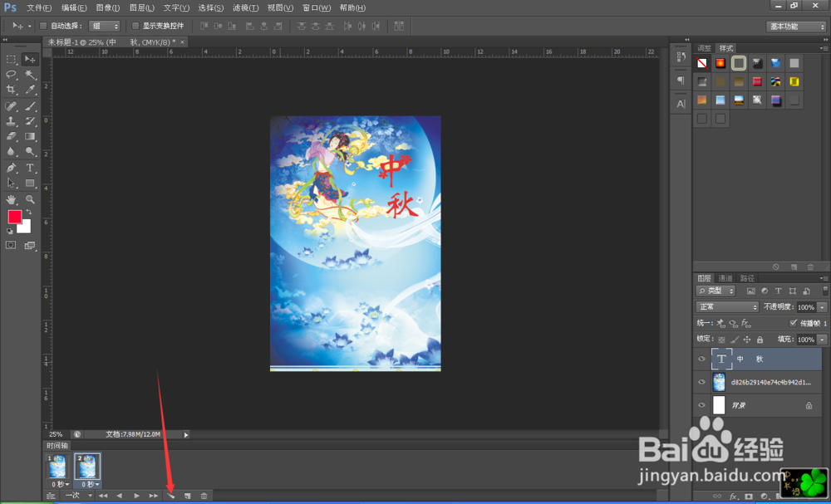Image resolution: width=831 pixels, height=504 pixels.
Task: Select the Eraser tool
Action: [x=11, y=136]
